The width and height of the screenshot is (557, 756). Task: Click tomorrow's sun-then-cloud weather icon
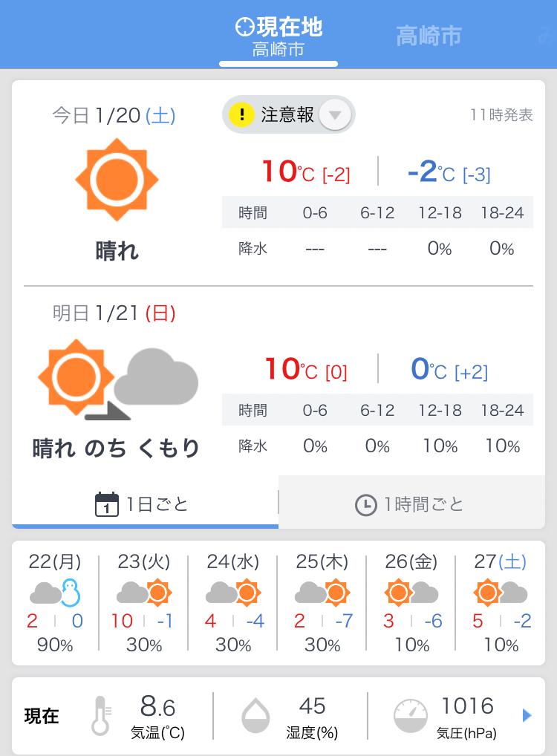pyautogui.click(x=118, y=379)
